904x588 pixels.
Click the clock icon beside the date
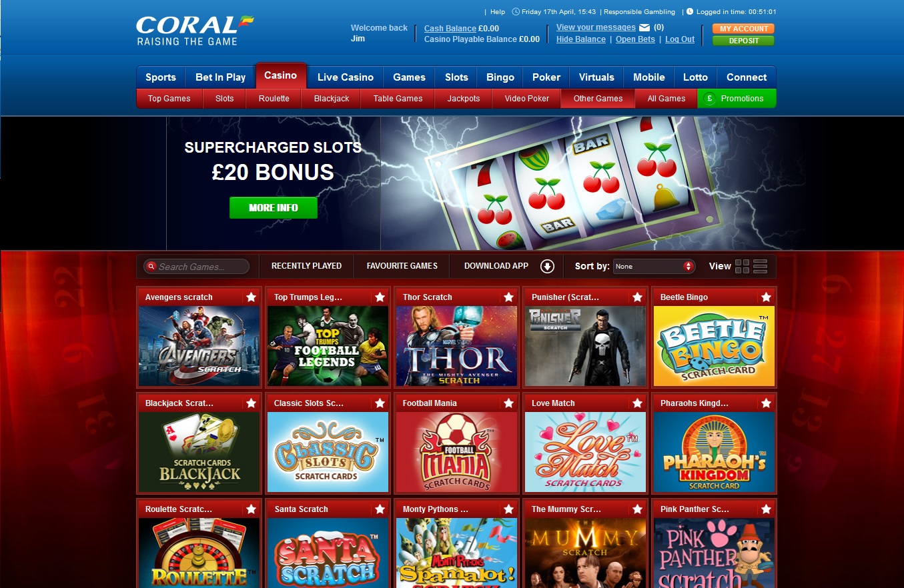[516, 12]
